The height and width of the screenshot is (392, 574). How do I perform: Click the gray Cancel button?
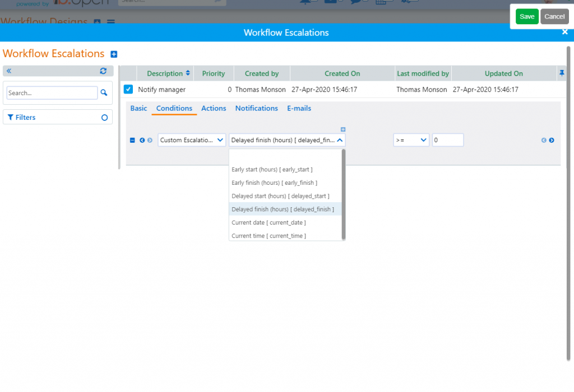[554, 16]
